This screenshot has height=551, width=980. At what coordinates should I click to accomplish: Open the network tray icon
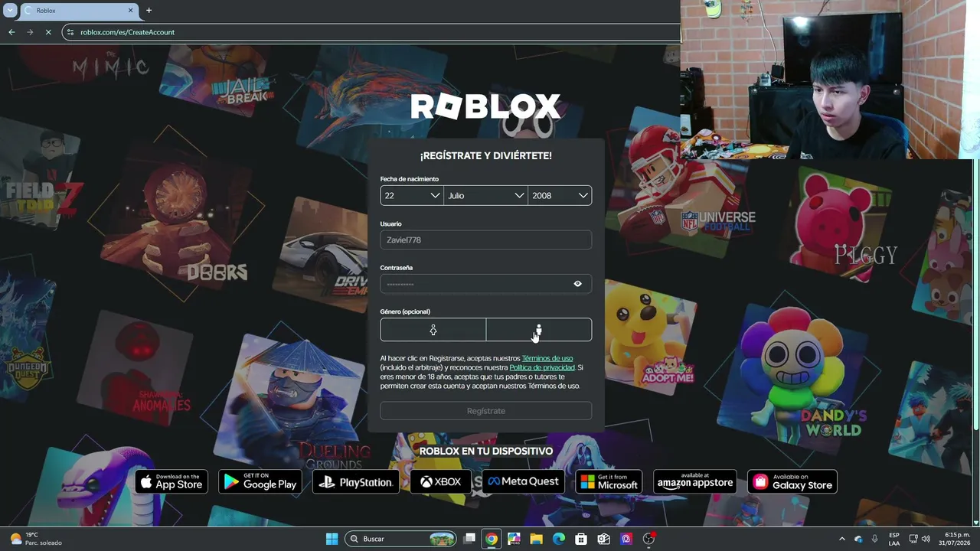coord(913,539)
